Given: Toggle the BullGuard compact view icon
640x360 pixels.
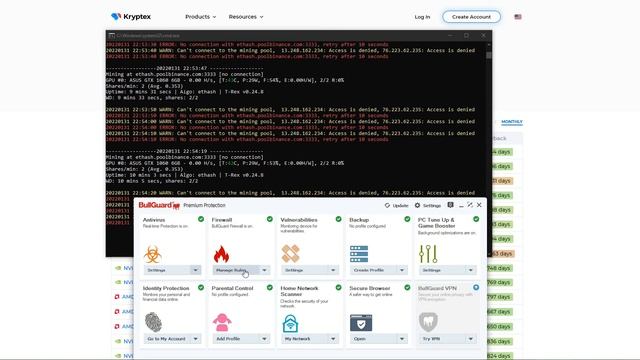Looking at the screenshot, I should coord(470,205).
